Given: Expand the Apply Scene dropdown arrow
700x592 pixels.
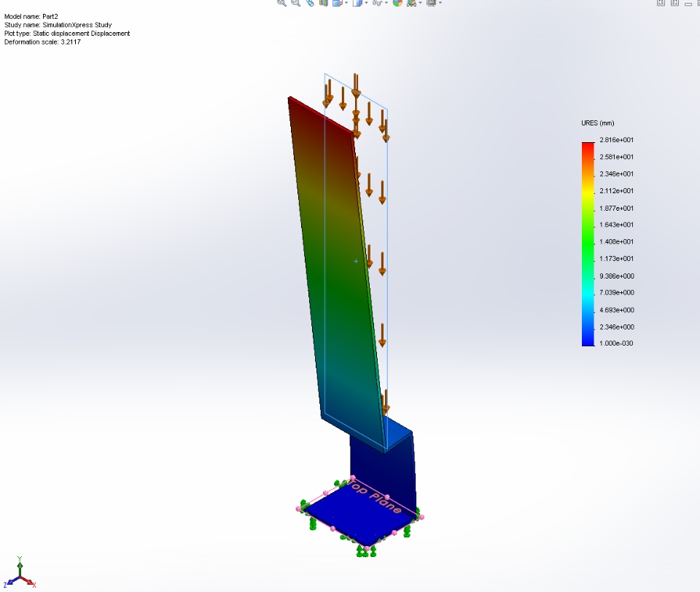Looking at the screenshot, I should pos(420,2).
